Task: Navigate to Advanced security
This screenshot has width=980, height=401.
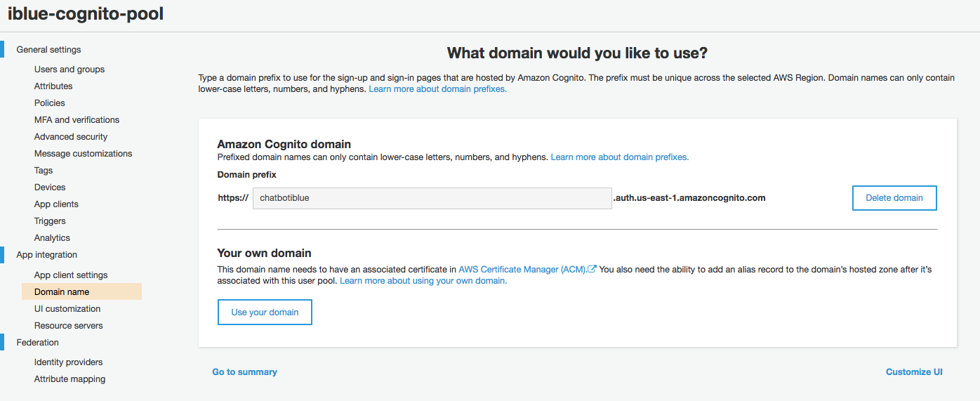Action: pos(71,137)
